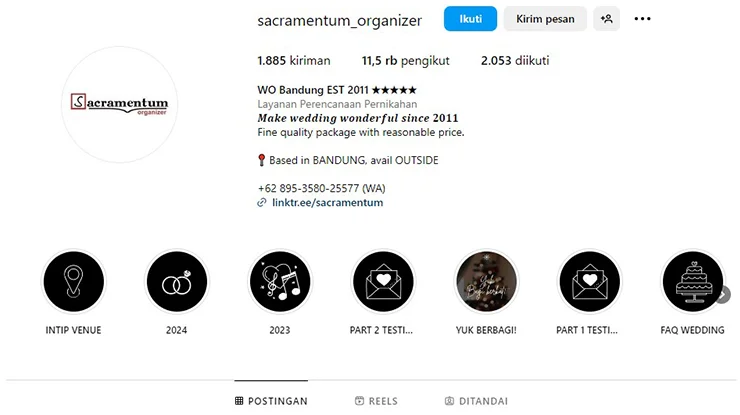Viewport: 740px width, 415px height.
Task: Open the FAQ WEDDING cake highlight
Action: 693,282
